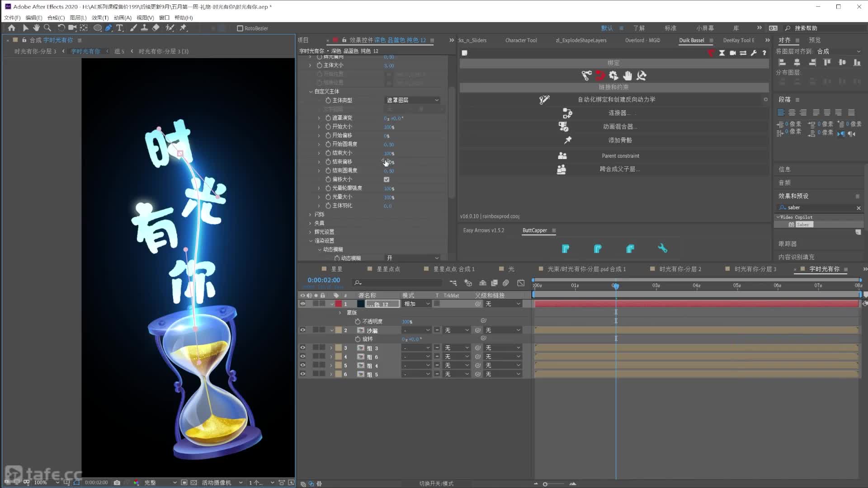
Task: Uncheck the 偏移大小 checkbox
Action: (387, 179)
